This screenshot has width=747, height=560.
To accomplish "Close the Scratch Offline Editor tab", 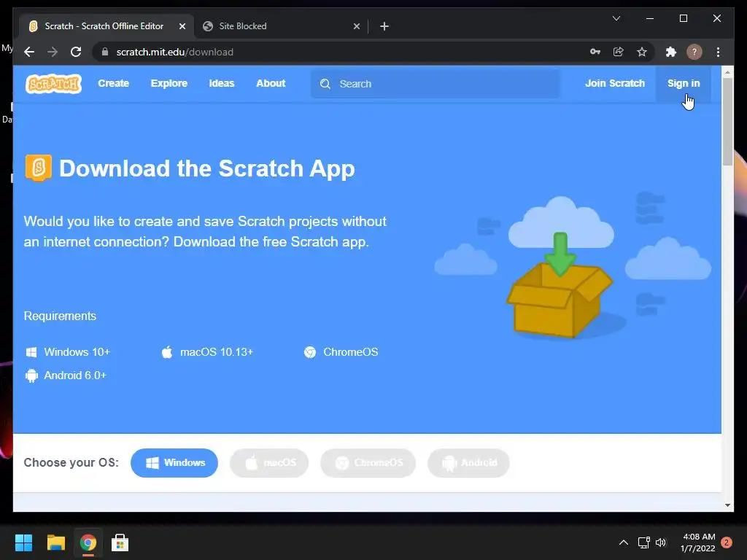I will (x=182, y=26).
